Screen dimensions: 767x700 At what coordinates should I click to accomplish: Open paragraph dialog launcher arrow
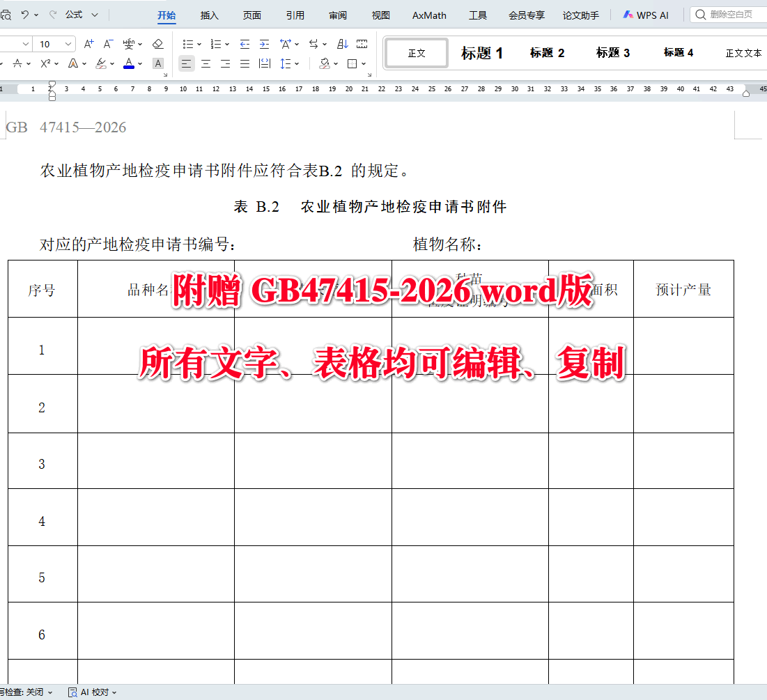[x=369, y=75]
